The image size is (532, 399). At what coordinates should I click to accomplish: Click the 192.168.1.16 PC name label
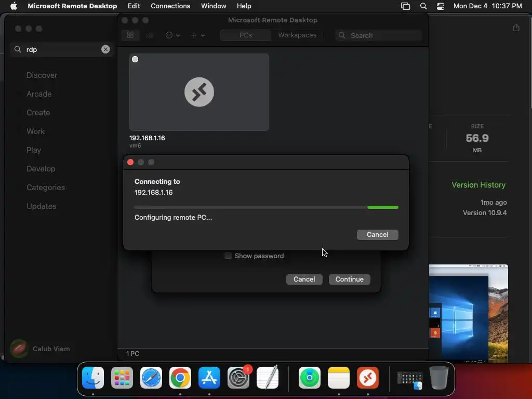coord(147,138)
